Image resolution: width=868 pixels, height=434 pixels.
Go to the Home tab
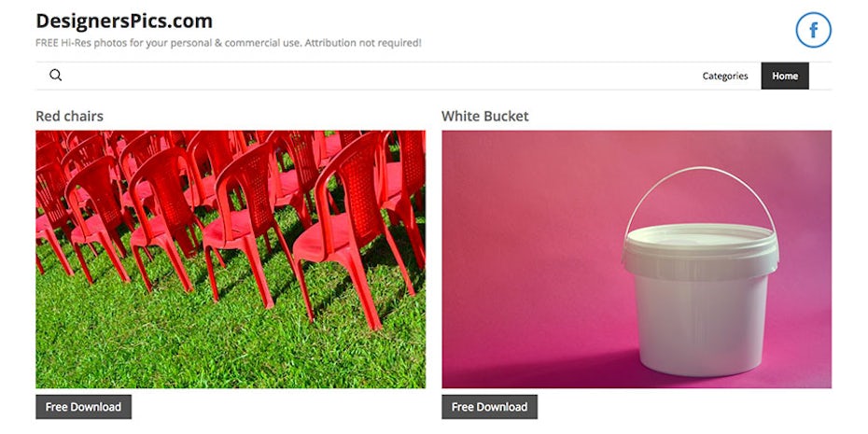click(x=784, y=76)
